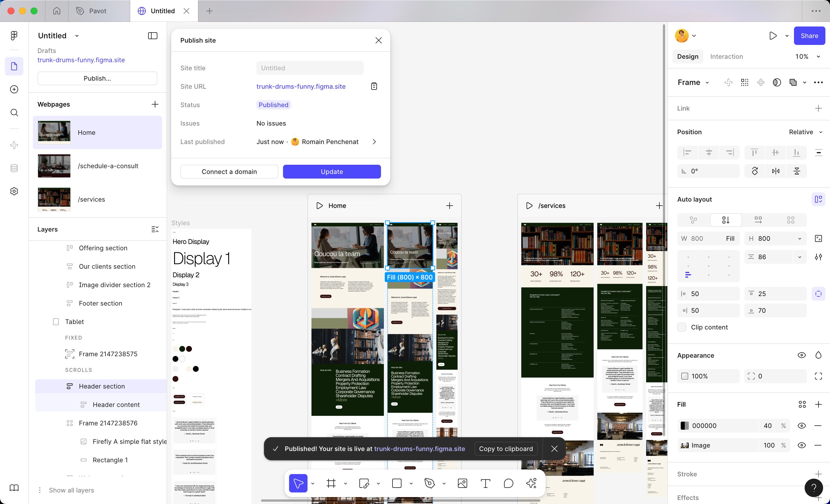Screen dimensions: 830x504
Task: Click the Update button
Action: [331, 172]
